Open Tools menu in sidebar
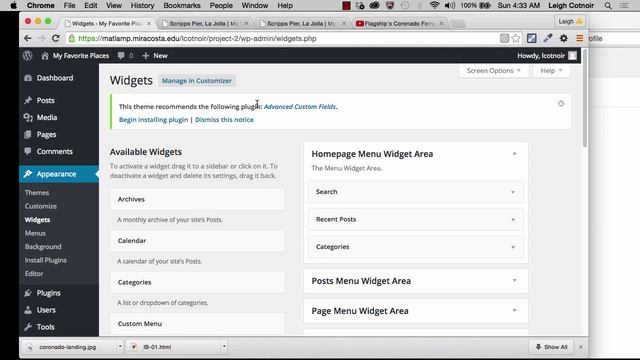This screenshot has width=640, height=360. tap(45, 327)
